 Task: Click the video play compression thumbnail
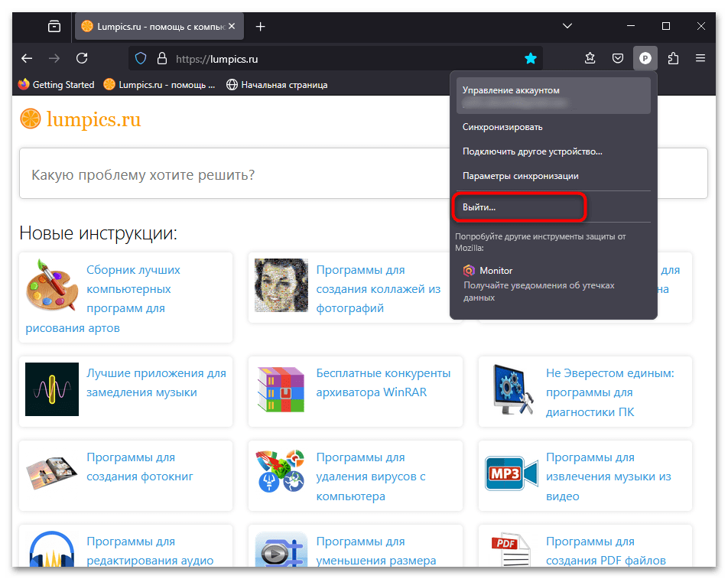pyautogui.click(x=281, y=549)
